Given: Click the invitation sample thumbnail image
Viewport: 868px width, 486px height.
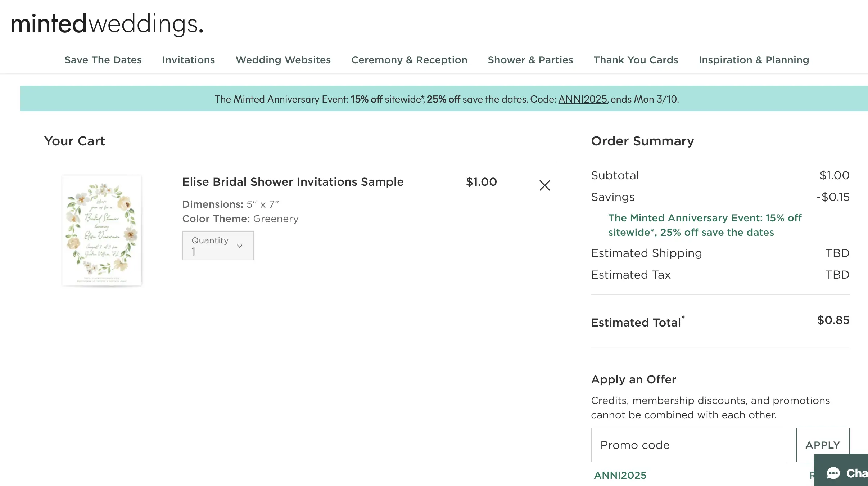Looking at the screenshot, I should pyautogui.click(x=102, y=231).
